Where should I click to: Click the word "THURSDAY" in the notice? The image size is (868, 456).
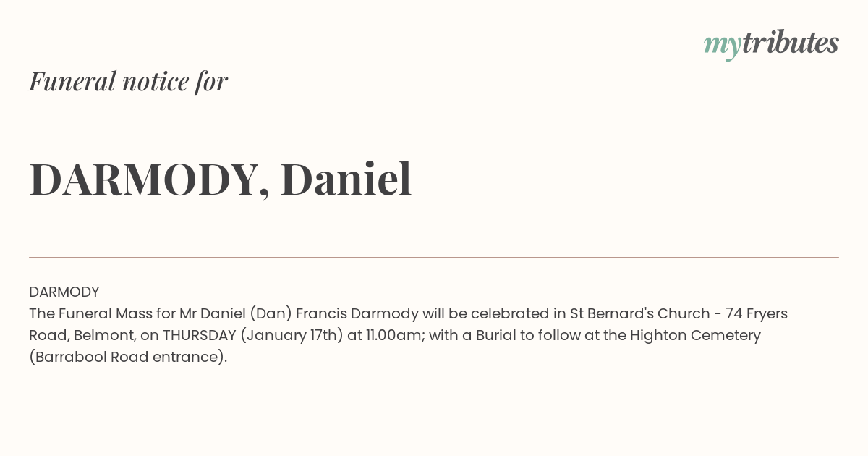(200, 335)
